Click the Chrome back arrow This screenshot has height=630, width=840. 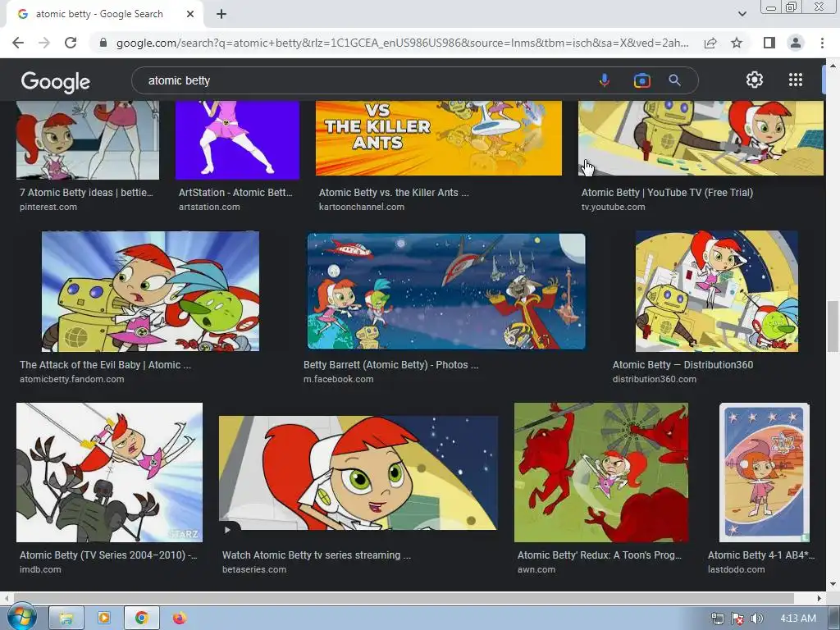tap(18, 43)
